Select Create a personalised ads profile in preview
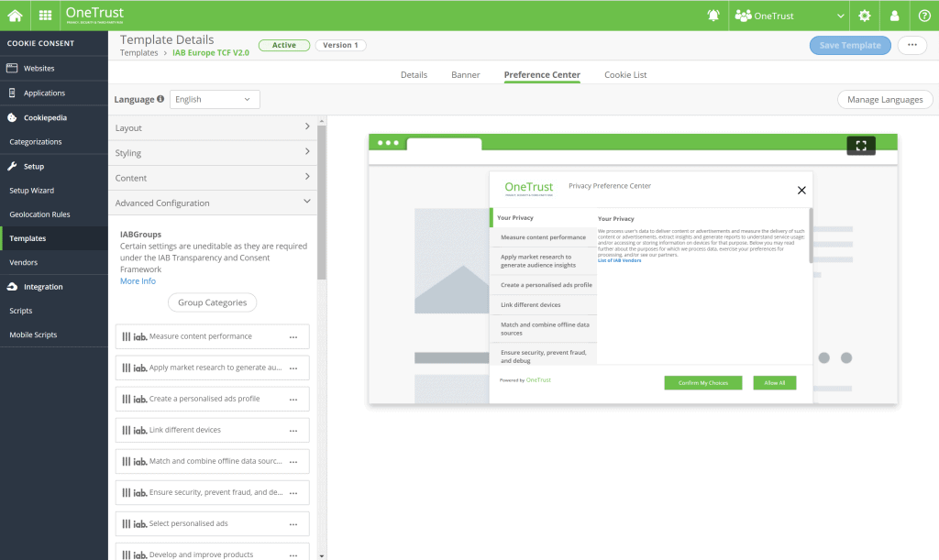This screenshot has width=939, height=560. pyautogui.click(x=545, y=285)
